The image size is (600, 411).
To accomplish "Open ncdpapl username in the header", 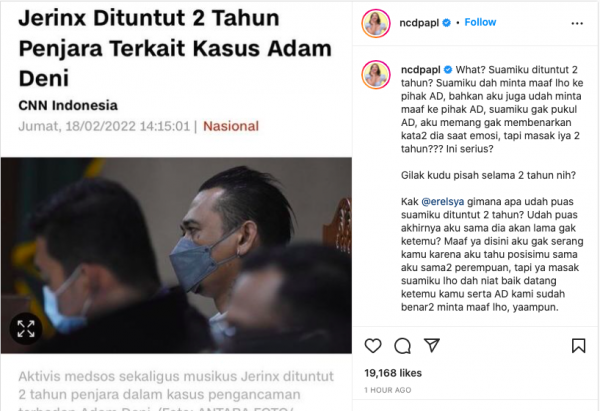I will click(x=419, y=23).
